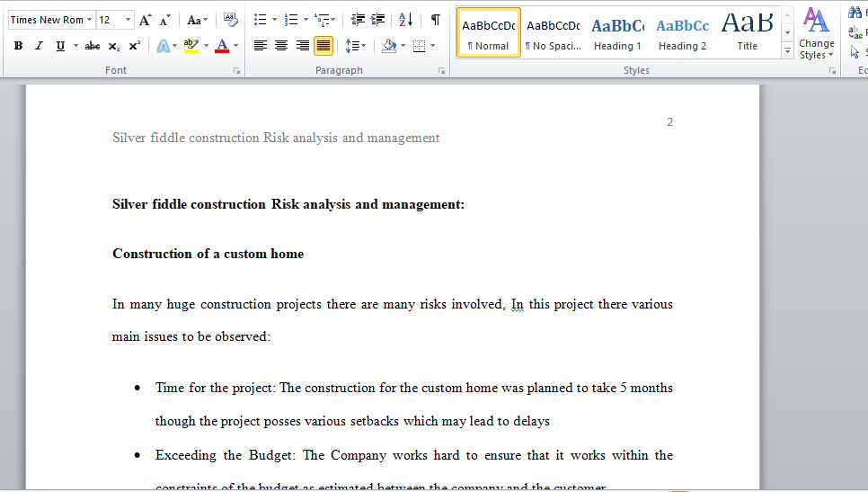Open the font name dropdown
The image size is (868, 492).
point(89,20)
